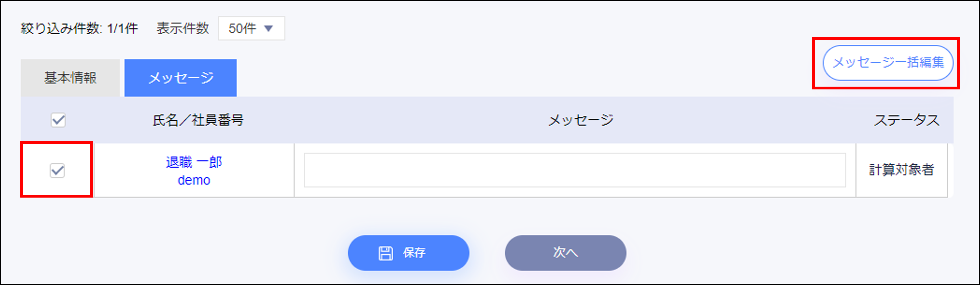This screenshot has width=980, height=285.
Task: Toggle the select-all checkbox in table header
Action: (x=58, y=120)
